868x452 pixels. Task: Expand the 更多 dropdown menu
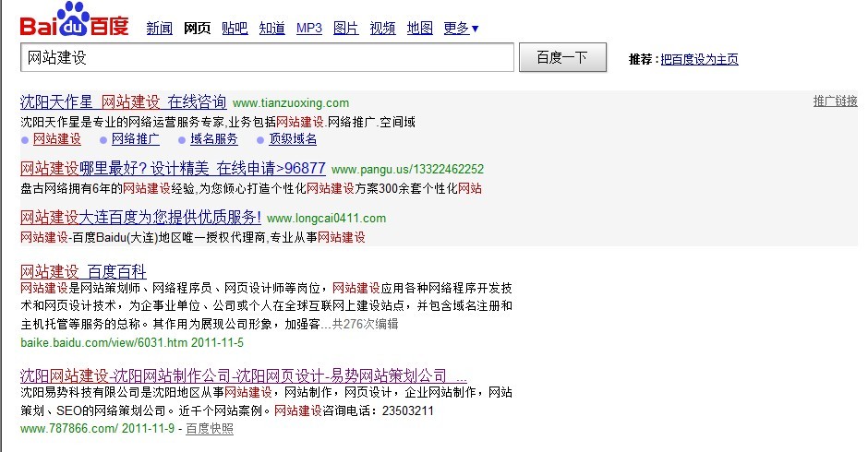460,29
